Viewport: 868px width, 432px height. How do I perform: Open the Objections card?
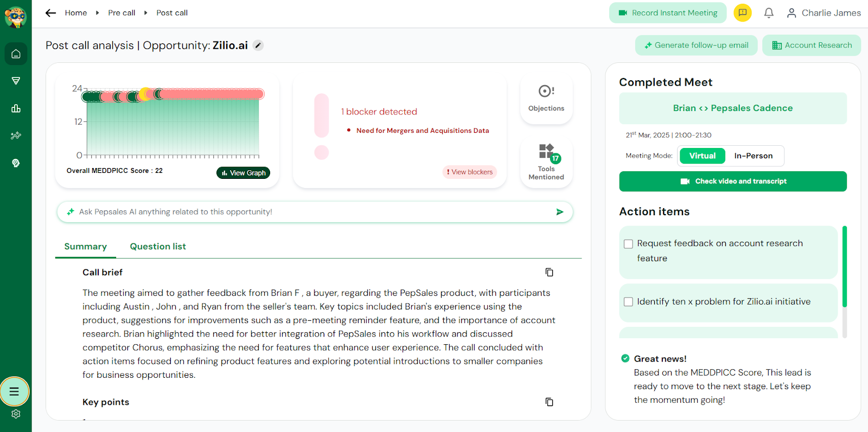(x=546, y=99)
